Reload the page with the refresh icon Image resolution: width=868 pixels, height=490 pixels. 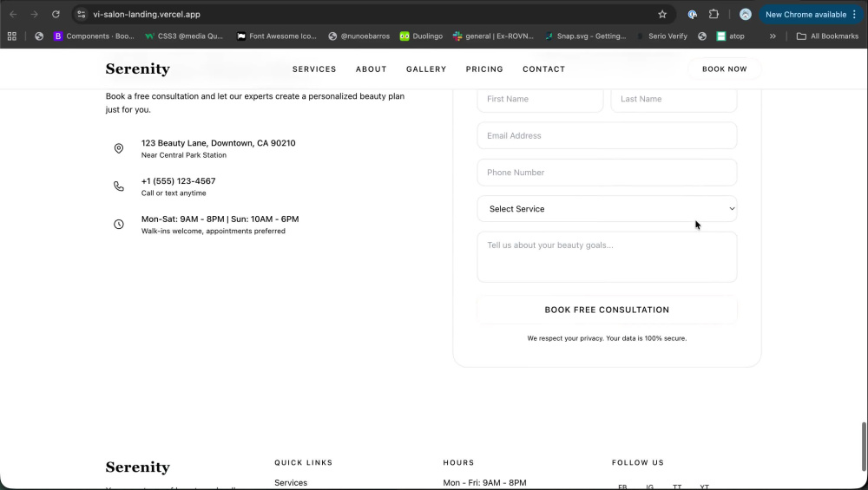coord(56,15)
